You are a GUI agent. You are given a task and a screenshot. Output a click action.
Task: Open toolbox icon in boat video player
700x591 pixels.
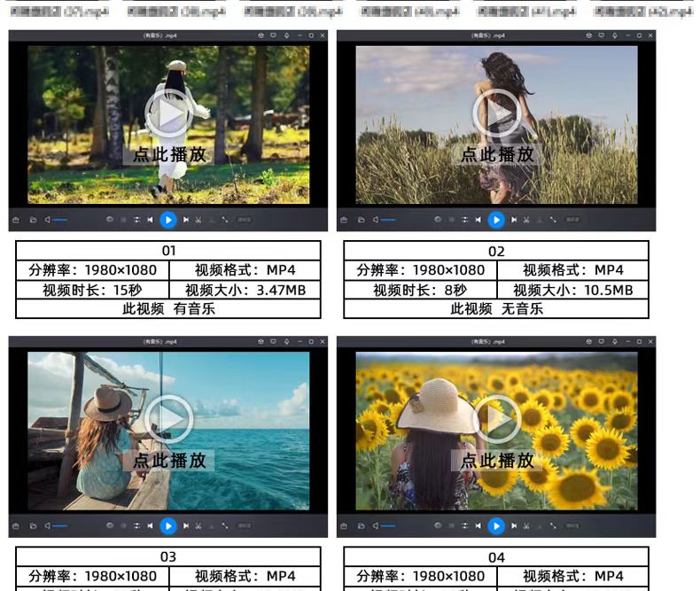click(15, 525)
